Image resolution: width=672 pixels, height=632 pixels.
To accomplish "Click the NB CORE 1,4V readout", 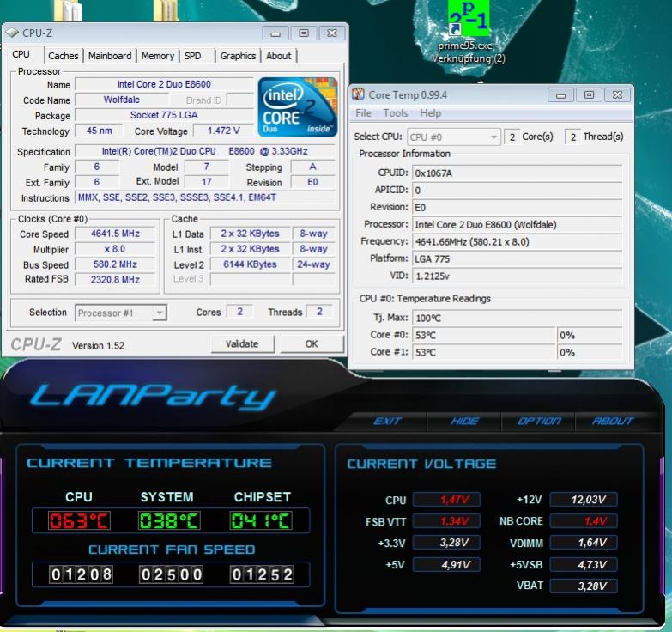I will pos(584,521).
